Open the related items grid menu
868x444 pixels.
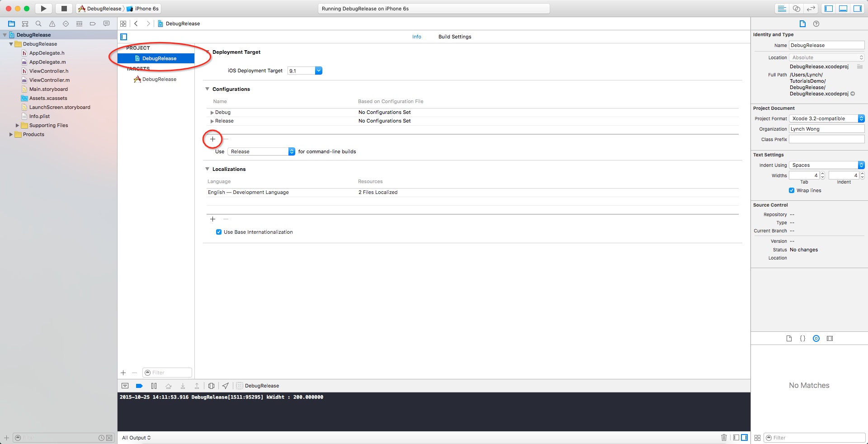123,24
